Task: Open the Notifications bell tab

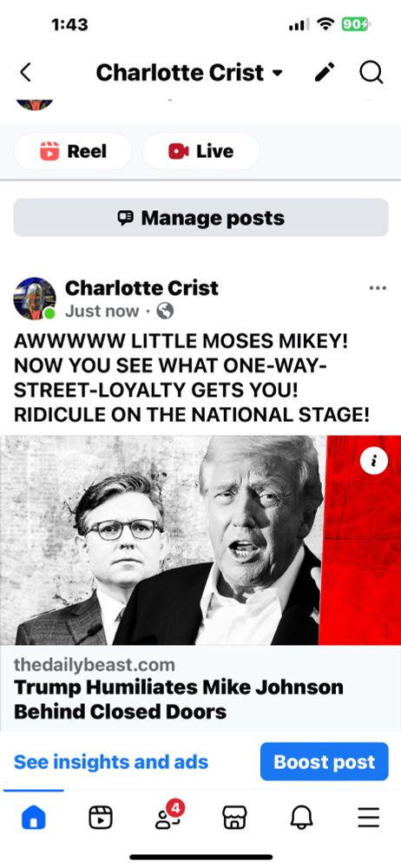Action: pyautogui.click(x=301, y=817)
